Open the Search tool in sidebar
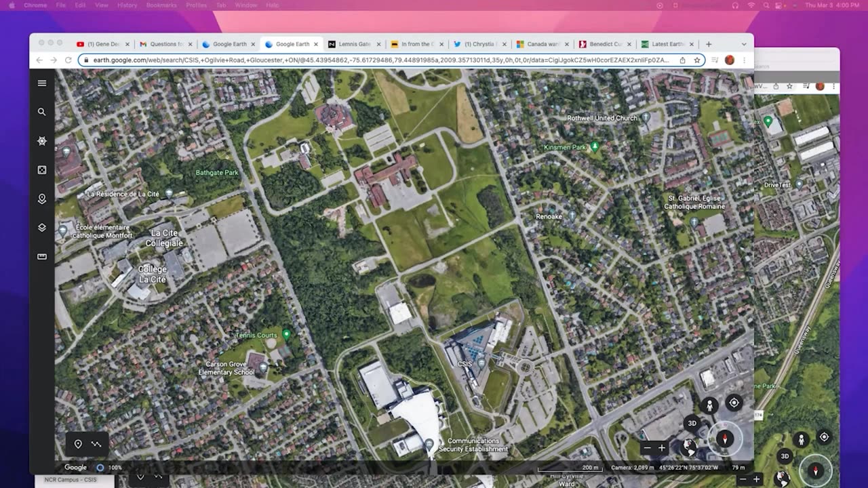Image resolution: width=868 pixels, height=488 pixels. [42, 112]
